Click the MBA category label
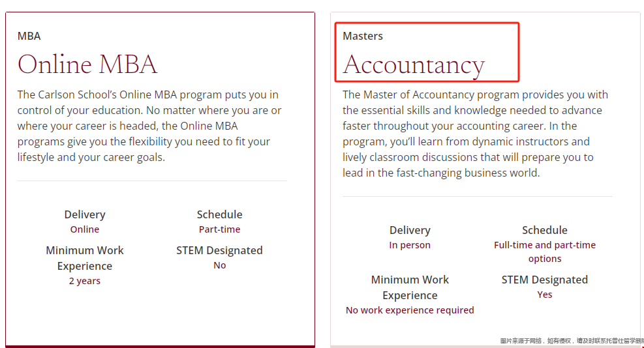Viewport: 644px width, 348px height. [29, 36]
